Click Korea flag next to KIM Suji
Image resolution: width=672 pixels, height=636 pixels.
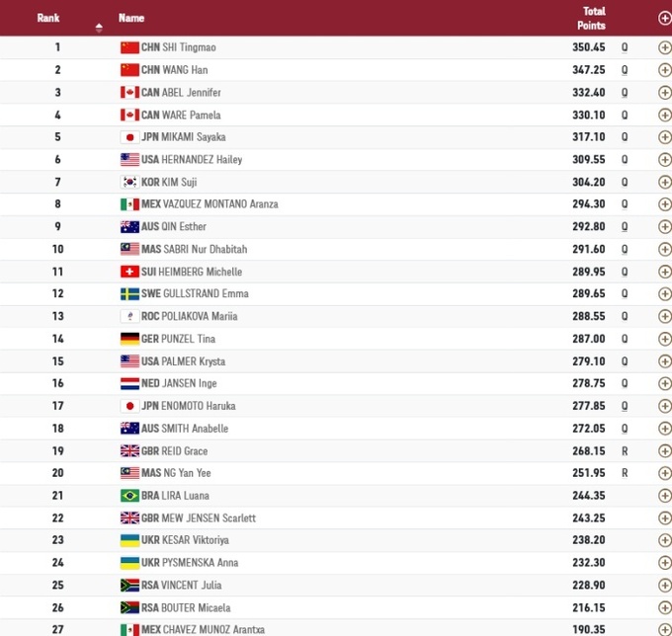tap(129, 182)
